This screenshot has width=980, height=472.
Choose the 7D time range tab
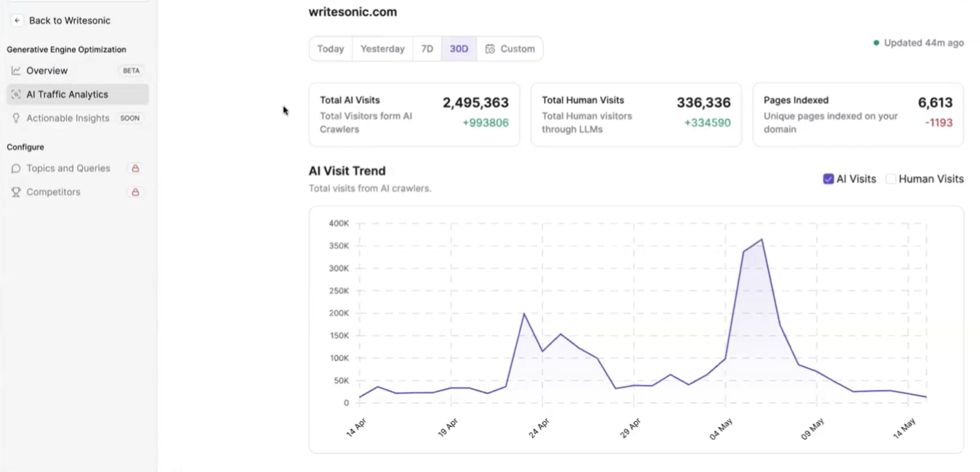coord(427,49)
